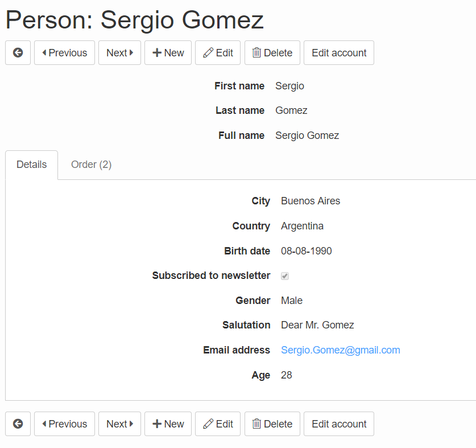Toggle Subscribed to newsletter checkbox
The height and width of the screenshot is (448, 476).
pyautogui.click(x=285, y=276)
